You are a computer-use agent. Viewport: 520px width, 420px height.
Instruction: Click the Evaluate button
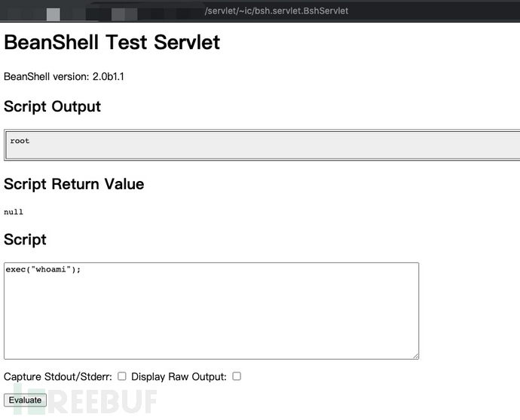[25, 400]
